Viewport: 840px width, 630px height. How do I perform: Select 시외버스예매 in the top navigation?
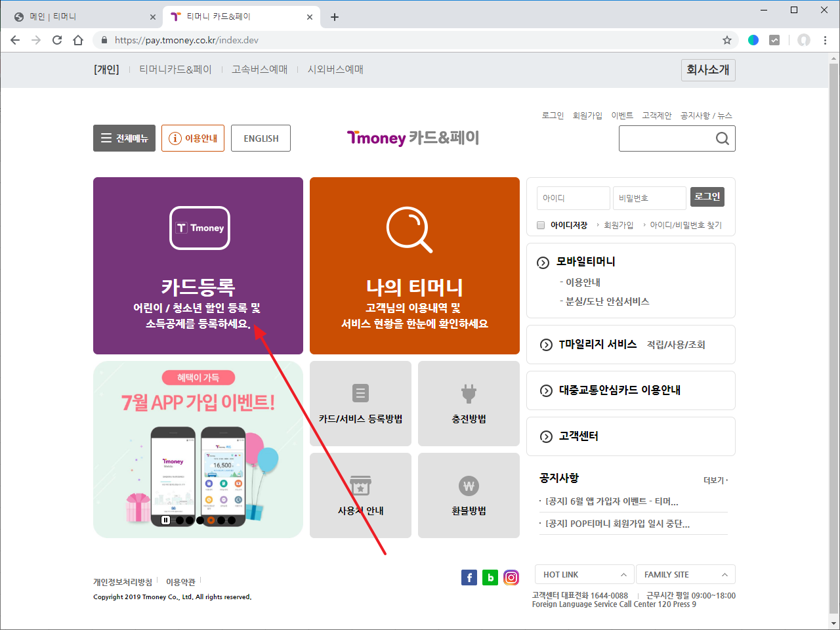pyautogui.click(x=335, y=70)
